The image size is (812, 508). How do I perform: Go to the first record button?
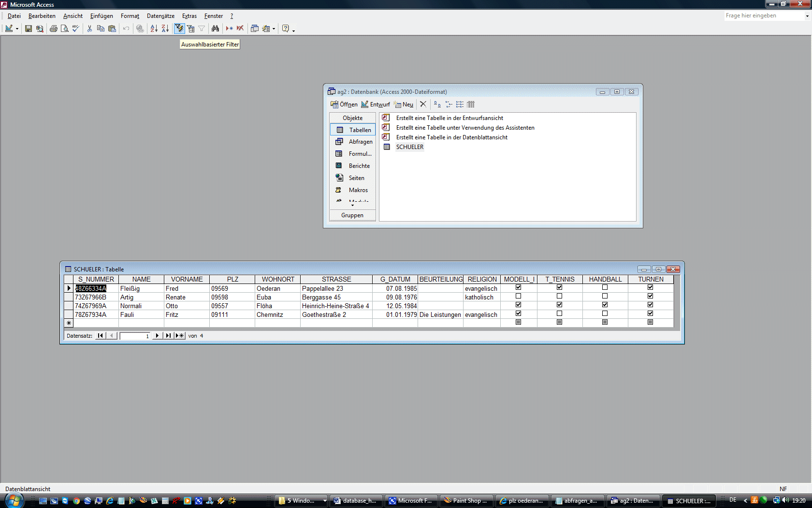coord(101,336)
